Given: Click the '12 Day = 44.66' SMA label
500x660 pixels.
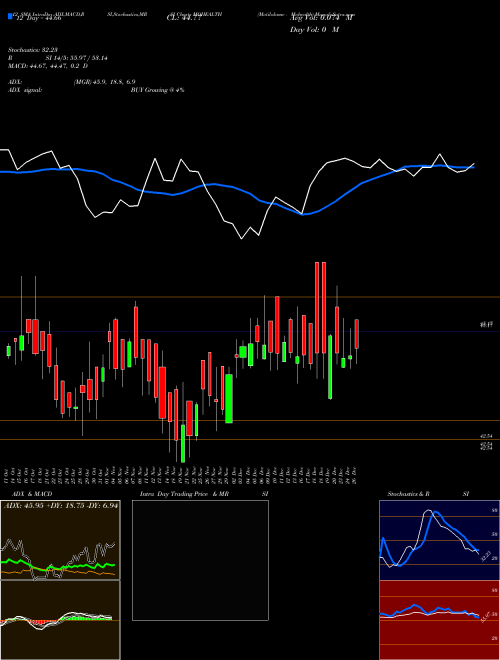Looking at the screenshot, I should pos(38,18).
